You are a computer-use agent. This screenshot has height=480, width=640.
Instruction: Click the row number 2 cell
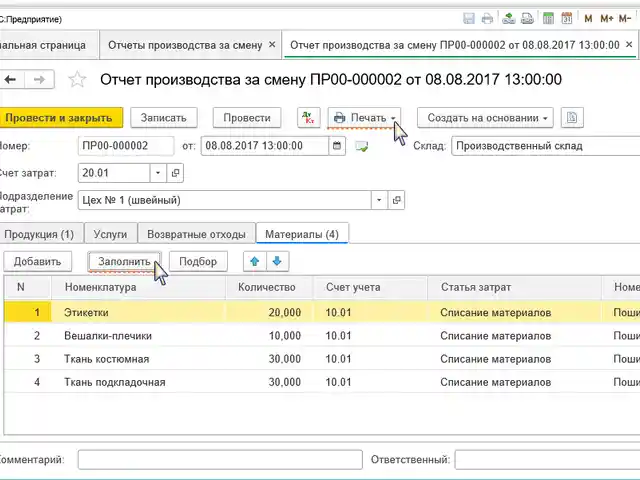click(28, 336)
